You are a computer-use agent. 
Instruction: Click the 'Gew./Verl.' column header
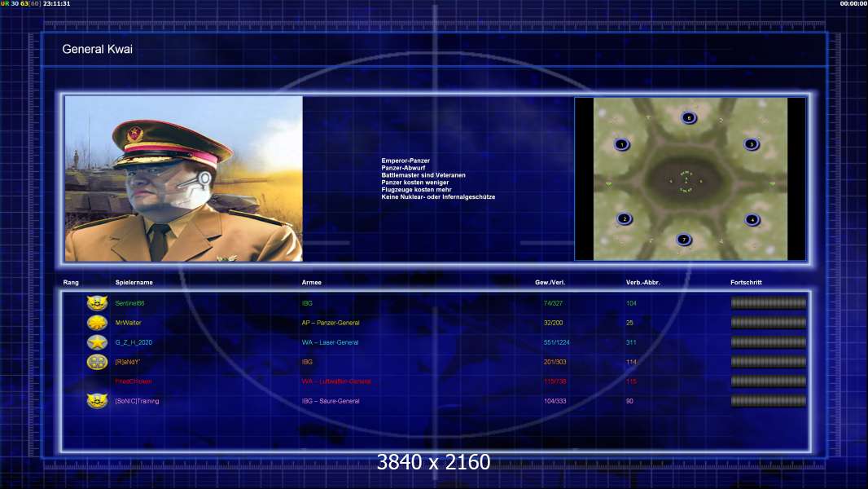550,283
